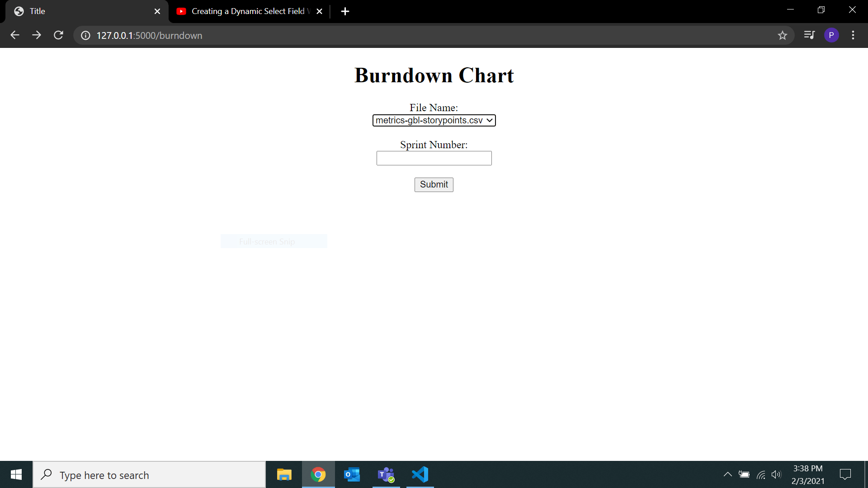Mute system audio via volume icon
868x488 pixels.
click(x=777, y=474)
